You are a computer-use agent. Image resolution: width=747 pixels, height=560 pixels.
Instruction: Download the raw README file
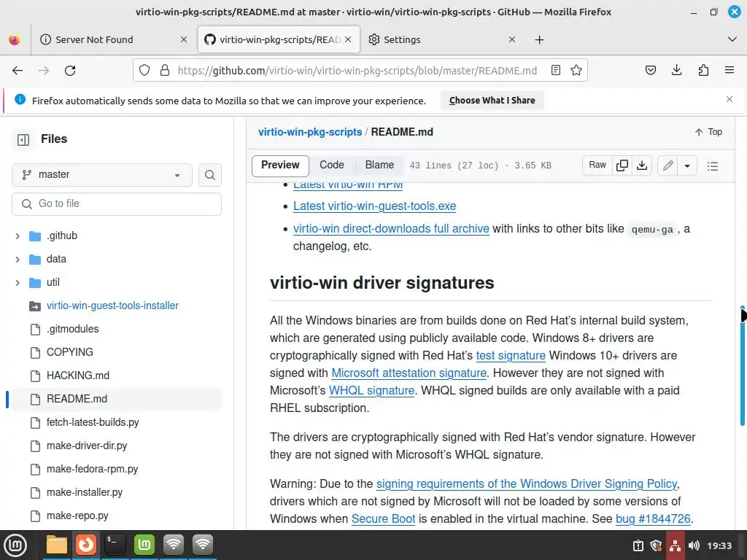coord(642,166)
